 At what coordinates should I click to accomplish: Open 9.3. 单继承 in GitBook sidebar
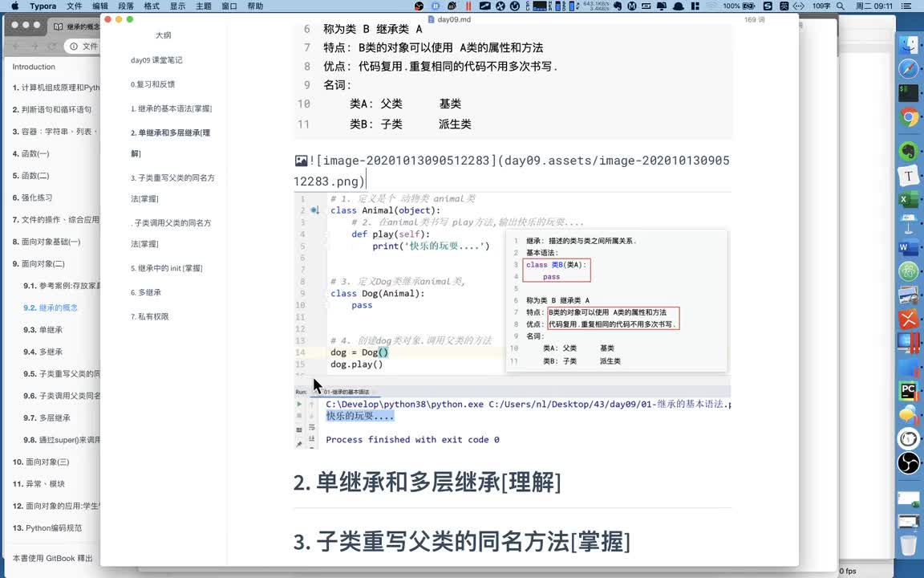tap(43, 330)
